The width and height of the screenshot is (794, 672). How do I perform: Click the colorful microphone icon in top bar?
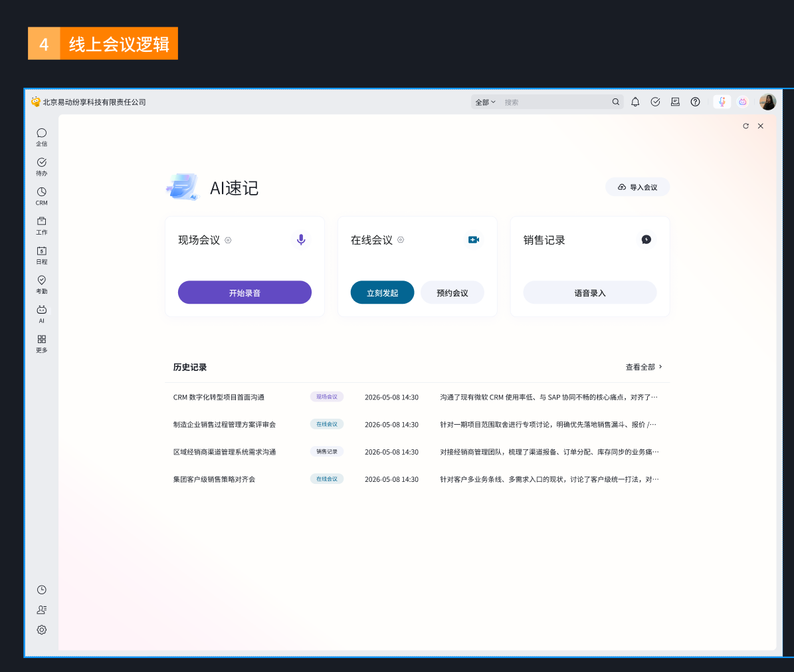tap(722, 102)
